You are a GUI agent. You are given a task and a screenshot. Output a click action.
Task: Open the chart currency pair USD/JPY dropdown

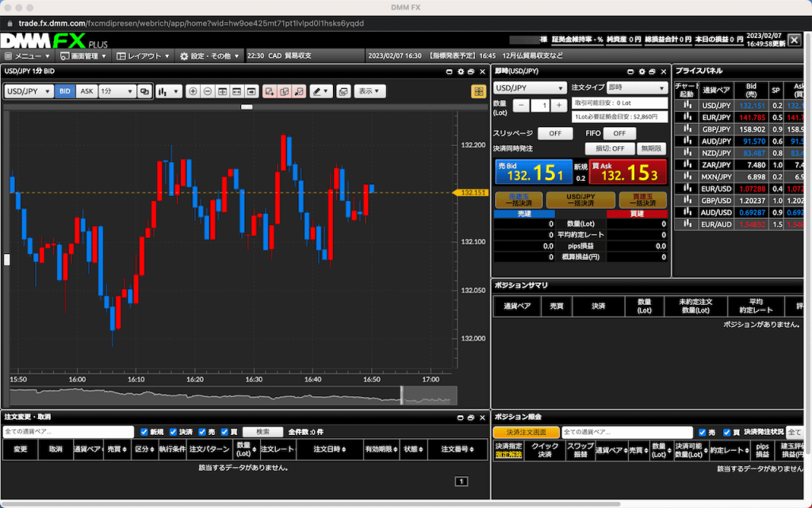click(x=29, y=91)
